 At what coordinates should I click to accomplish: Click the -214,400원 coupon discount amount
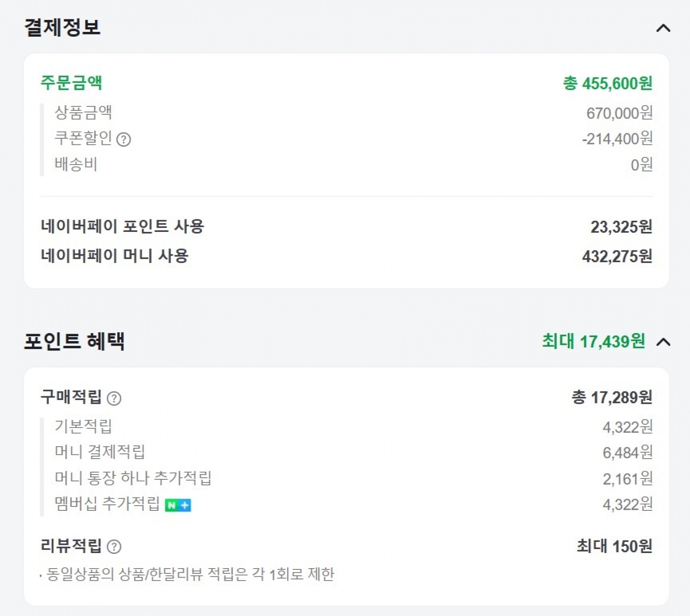[x=617, y=139]
